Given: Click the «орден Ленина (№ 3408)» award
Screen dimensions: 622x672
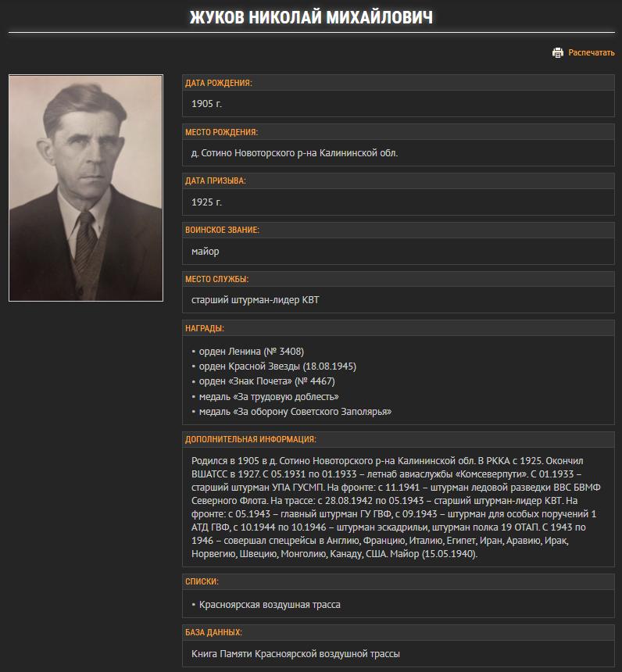Looking at the screenshot, I should point(252,352).
